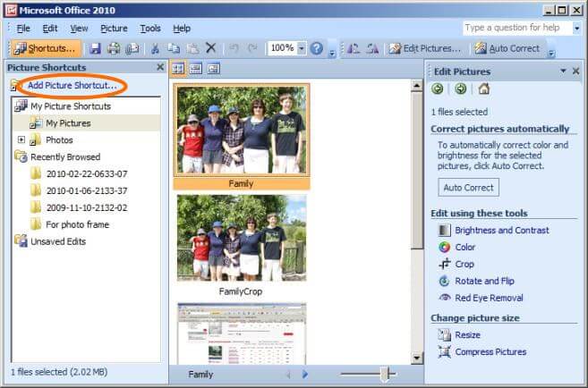Expand the Photos folder plus box
Image resolution: width=588 pixels, height=388 pixels.
21,139
